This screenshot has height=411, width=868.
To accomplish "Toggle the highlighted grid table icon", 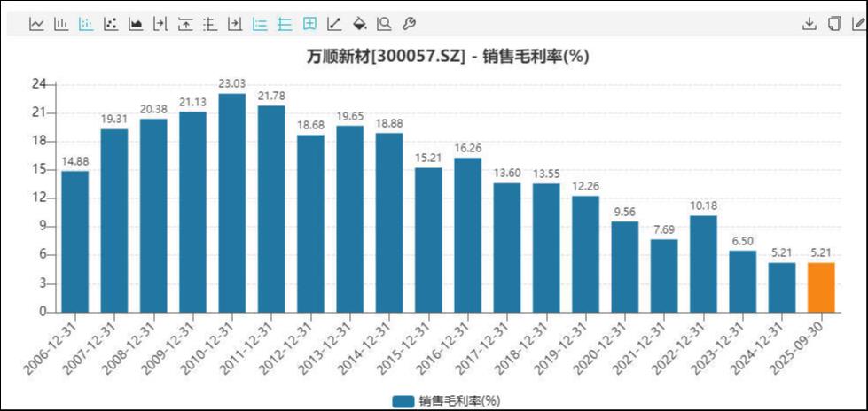I will tap(309, 24).
